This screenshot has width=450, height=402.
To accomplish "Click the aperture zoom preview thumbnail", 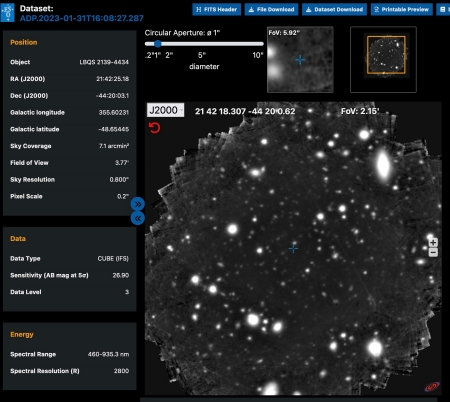I will [300, 60].
